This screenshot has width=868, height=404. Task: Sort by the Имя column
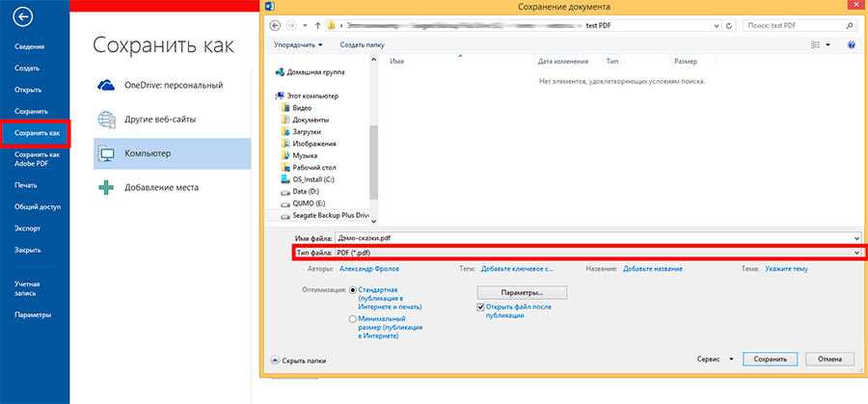tap(397, 62)
